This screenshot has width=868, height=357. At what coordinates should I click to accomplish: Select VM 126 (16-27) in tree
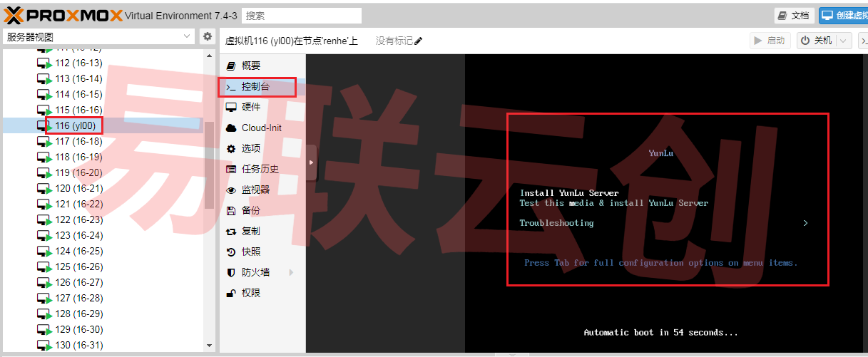tap(78, 282)
